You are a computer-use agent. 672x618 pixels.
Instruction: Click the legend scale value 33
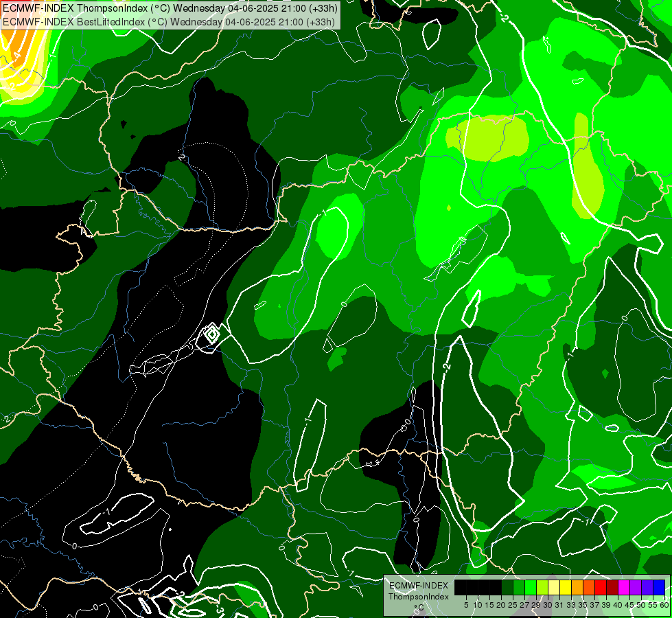571,605
